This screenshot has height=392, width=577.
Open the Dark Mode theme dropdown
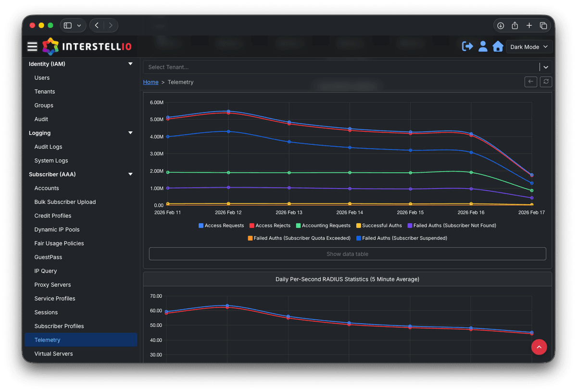pos(529,47)
